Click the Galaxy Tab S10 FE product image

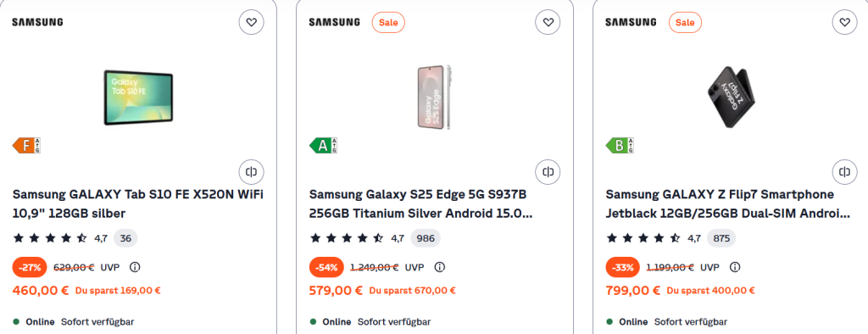138,97
